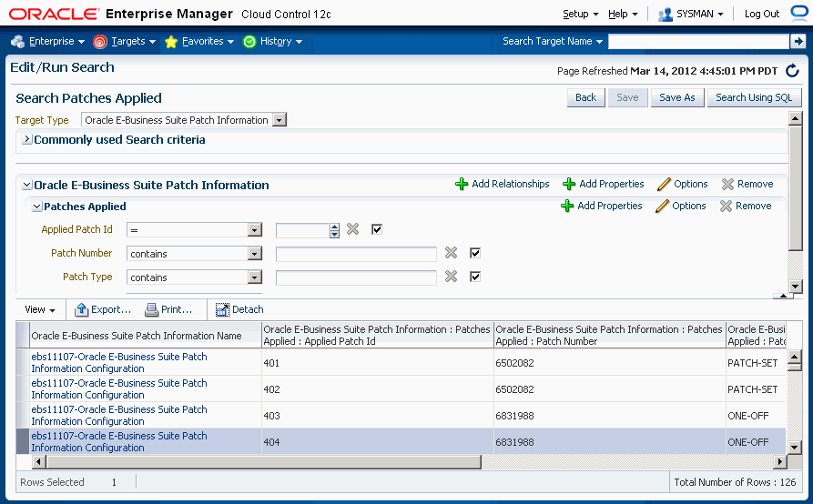
Task: Collapse Oracle E-Business Suite Patch Information section
Action: [x=27, y=185]
